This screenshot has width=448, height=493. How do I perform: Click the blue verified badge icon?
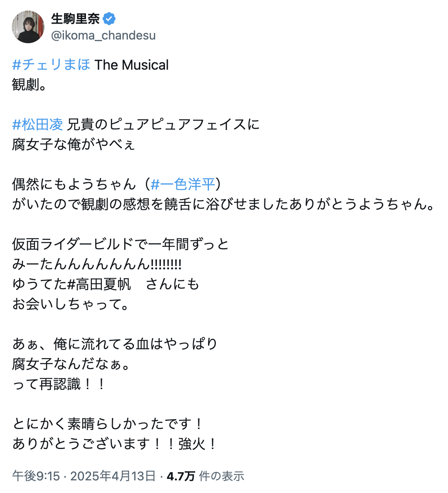[x=109, y=19]
